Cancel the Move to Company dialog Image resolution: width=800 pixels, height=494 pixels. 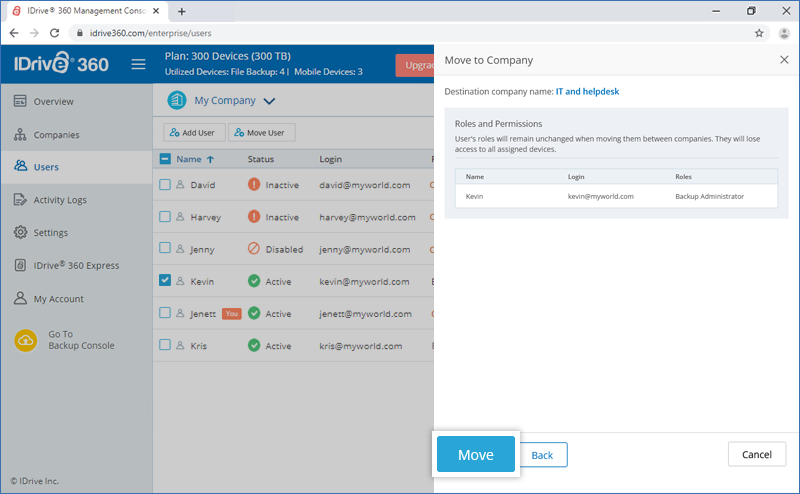coord(757,454)
